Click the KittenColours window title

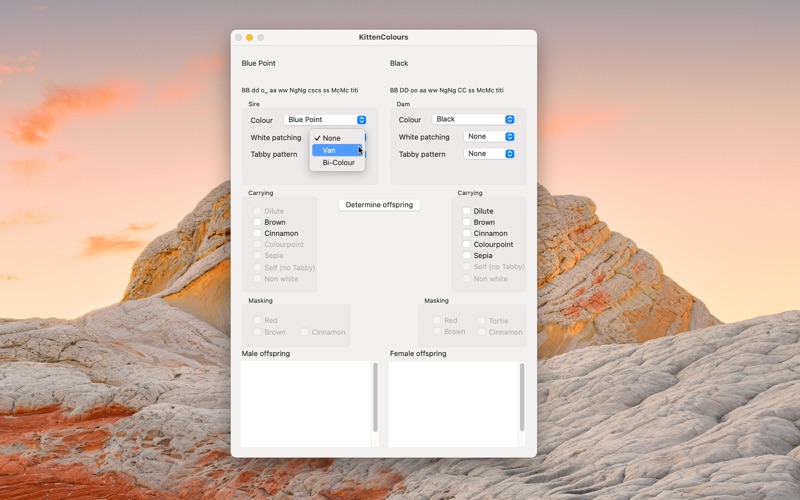pyautogui.click(x=383, y=37)
